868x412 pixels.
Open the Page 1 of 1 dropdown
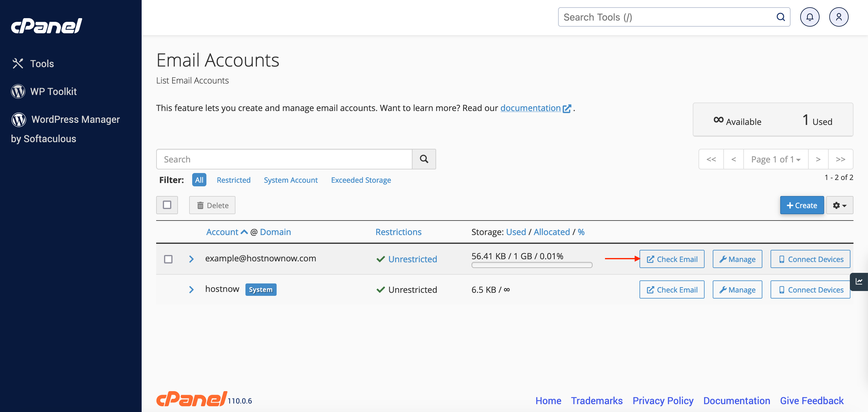[x=775, y=159]
